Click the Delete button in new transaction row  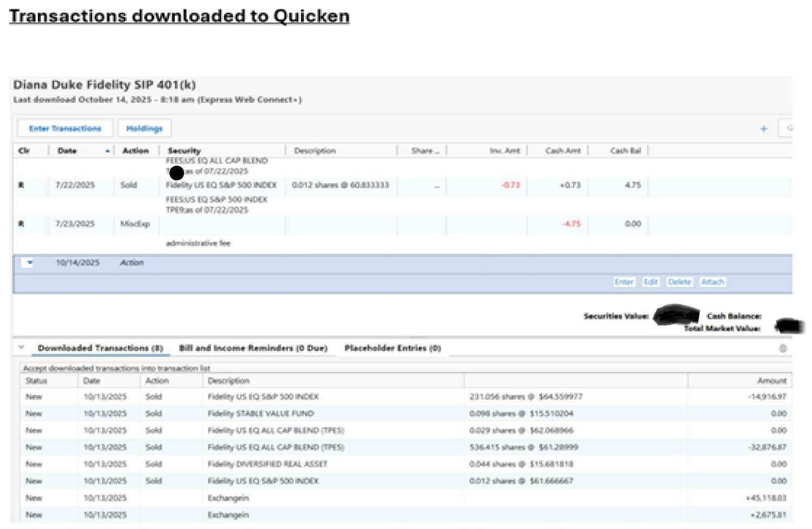click(x=679, y=282)
